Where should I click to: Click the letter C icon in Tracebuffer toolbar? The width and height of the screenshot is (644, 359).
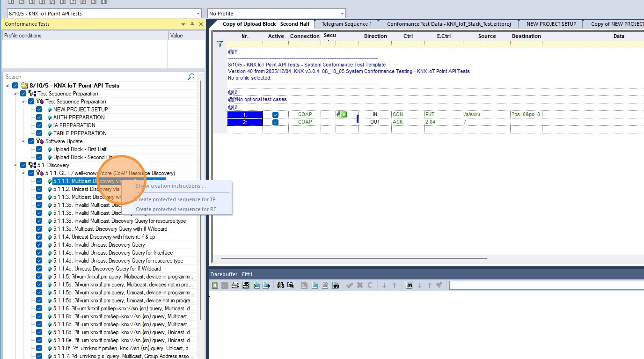[370, 285]
